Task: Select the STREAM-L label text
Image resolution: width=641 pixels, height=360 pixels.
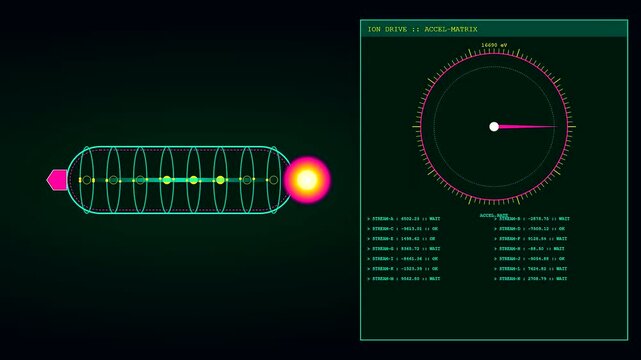Action: (x=510, y=269)
